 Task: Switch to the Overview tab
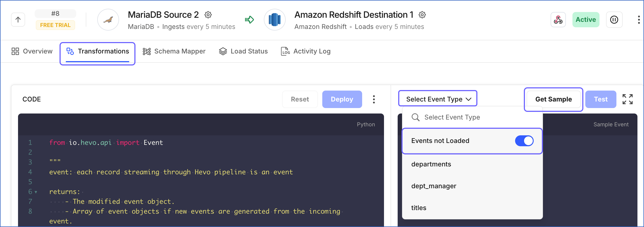pyautogui.click(x=32, y=51)
